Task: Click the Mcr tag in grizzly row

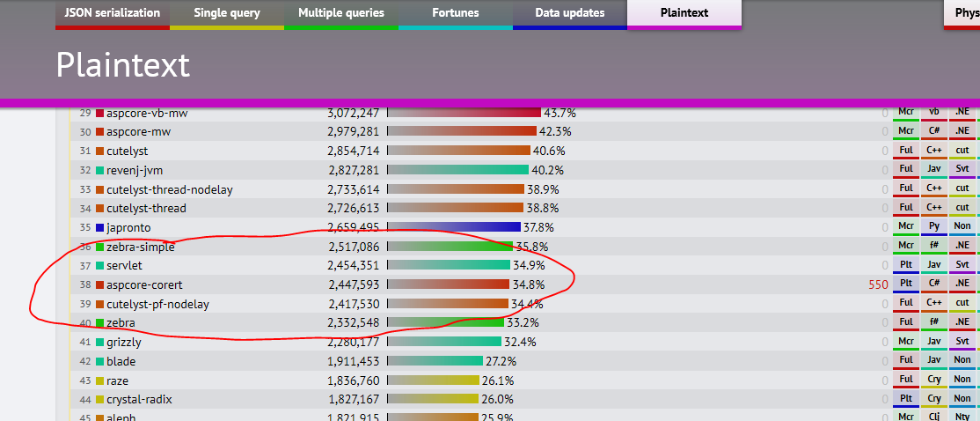Action: pyautogui.click(x=905, y=343)
